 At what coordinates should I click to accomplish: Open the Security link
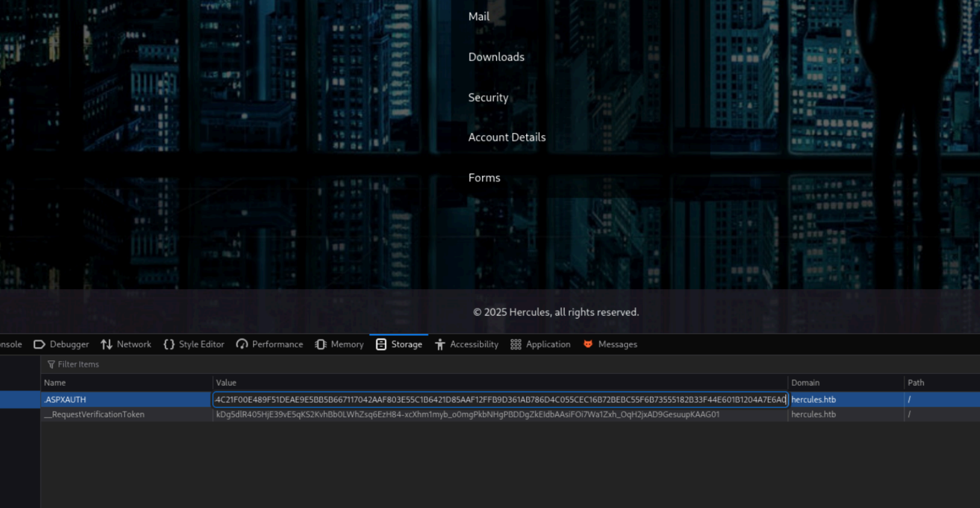[x=488, y=97]
